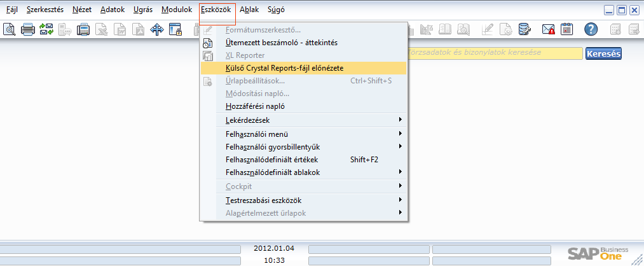
Task: Click the greyed ledger book icon
Action: tap(445, 29)
